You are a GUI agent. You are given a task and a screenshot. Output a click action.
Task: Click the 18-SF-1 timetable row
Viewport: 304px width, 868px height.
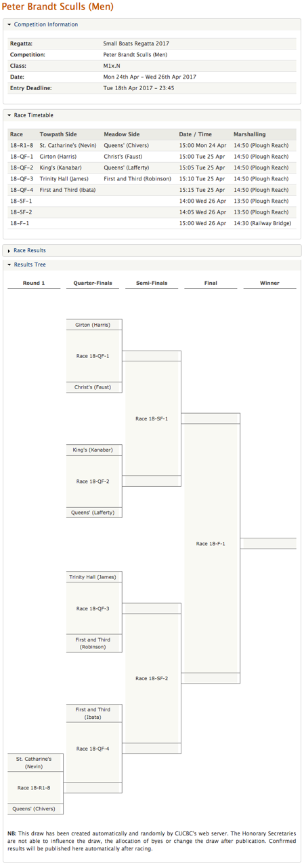(x=152, y=201)
